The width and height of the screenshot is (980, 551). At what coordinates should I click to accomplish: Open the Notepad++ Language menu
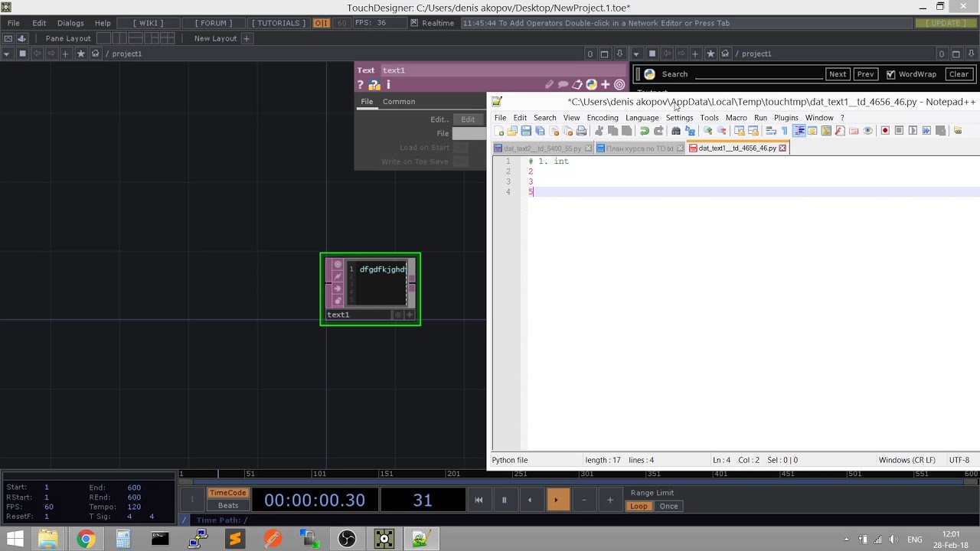click(x=642, y=118)
